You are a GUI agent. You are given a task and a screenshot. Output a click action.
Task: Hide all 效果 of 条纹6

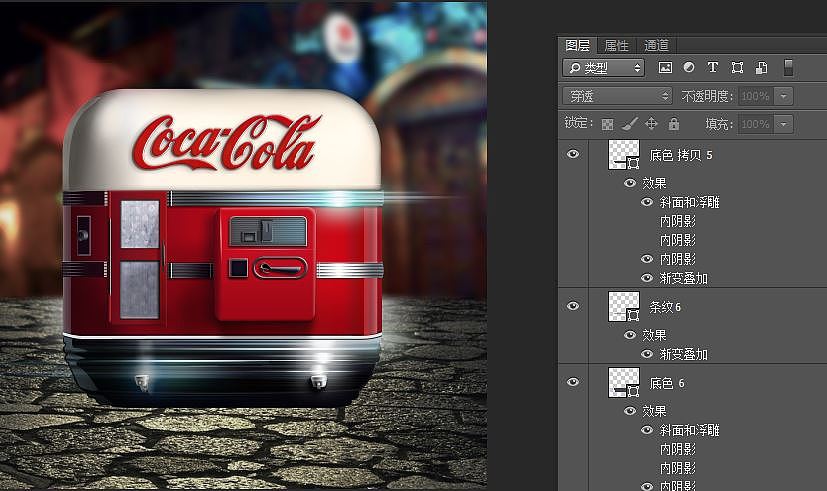(630, 335)
